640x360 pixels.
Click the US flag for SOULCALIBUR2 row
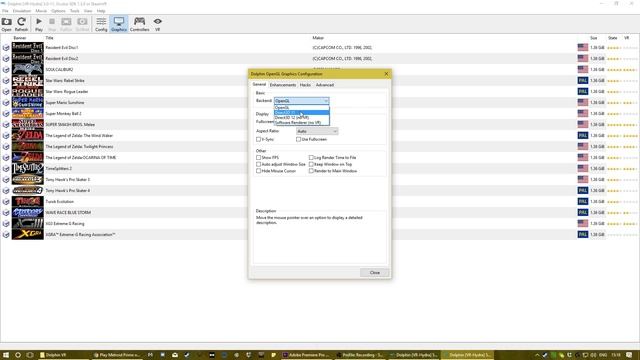coord(582,69)
